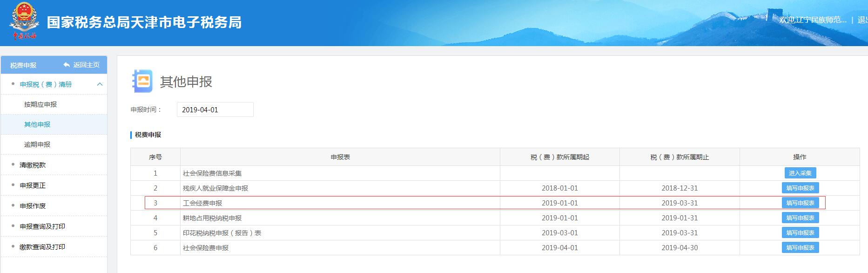Image resolution: width=868 pixels, height=273 pixels.
Task: Click the 序号 column header
Action: click(x=155, y=157)
